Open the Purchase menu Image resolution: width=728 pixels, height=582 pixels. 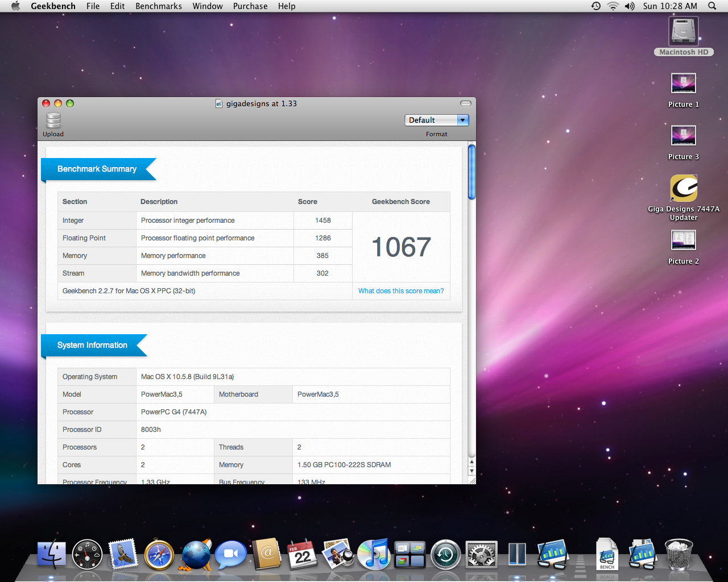(x=250, y=6)
